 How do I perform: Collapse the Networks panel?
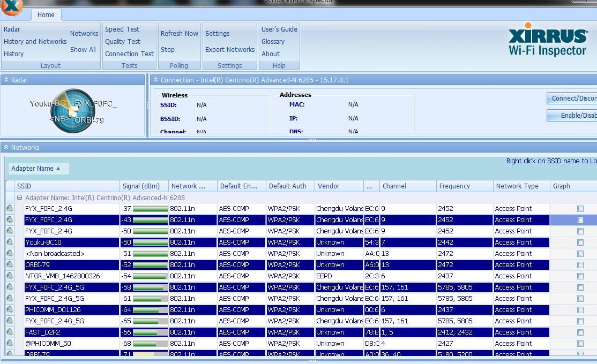click(6, 147)
